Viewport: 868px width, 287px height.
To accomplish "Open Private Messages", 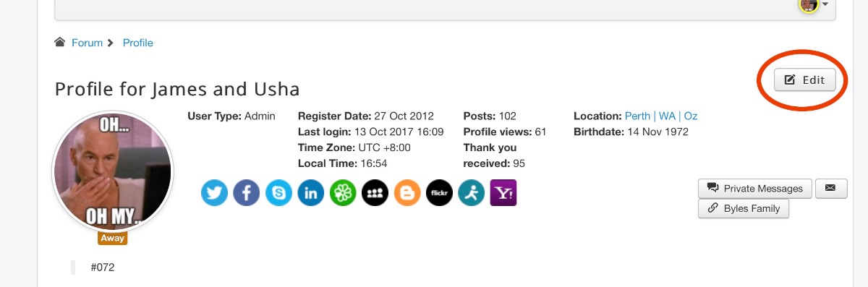I will [x=755, y=188].
